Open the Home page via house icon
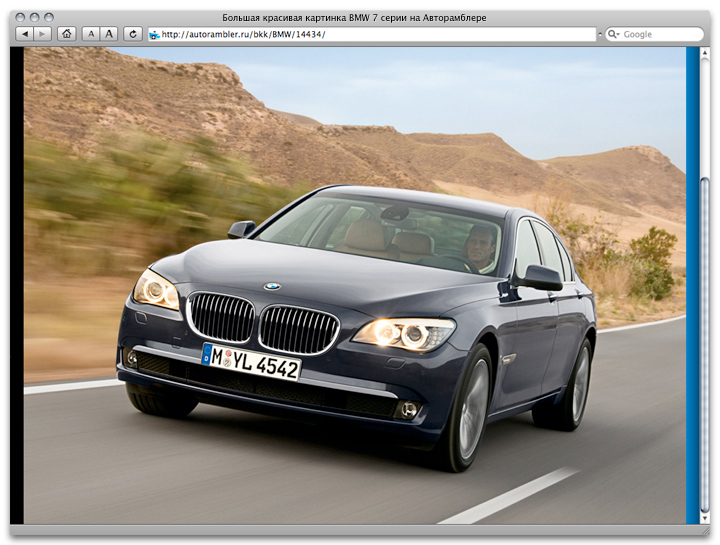The height and width of the screenshot is (545, 720). point(66,34)
